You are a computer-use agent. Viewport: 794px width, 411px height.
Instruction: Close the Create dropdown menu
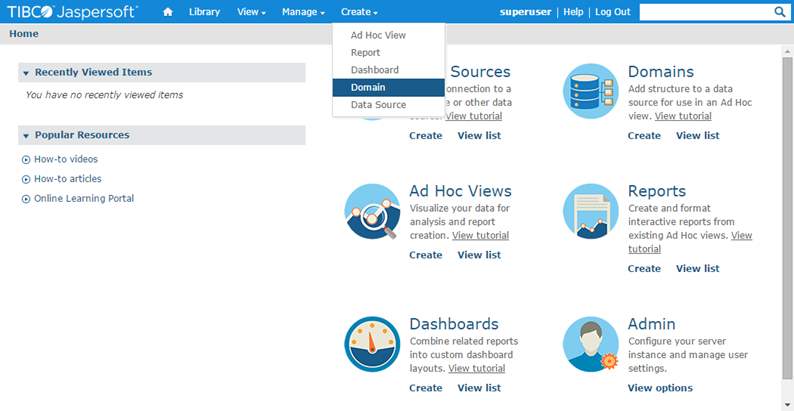pos(359,12)
